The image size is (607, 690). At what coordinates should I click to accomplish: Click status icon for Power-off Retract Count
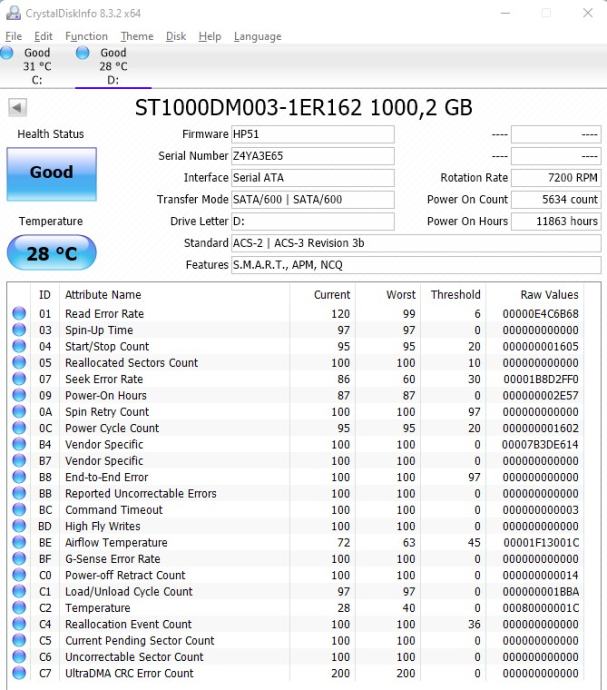click(19, 575)
